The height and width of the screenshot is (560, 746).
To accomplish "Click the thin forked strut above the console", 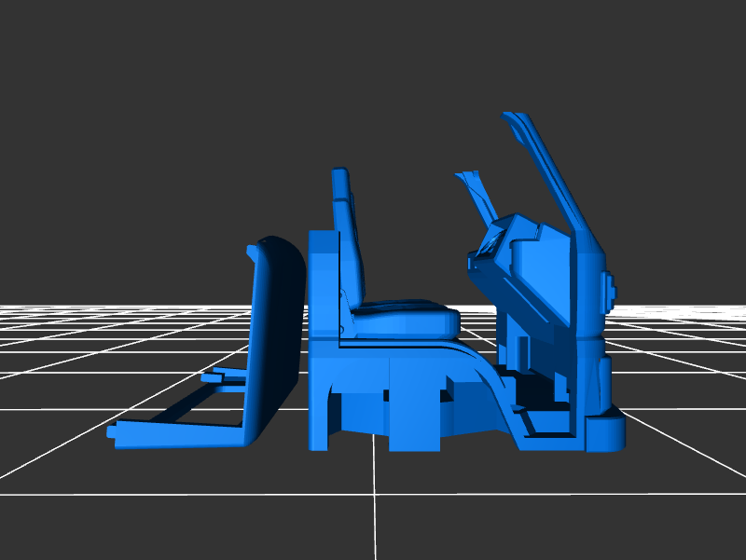I will pyautogui.click(x=474, y=189).
